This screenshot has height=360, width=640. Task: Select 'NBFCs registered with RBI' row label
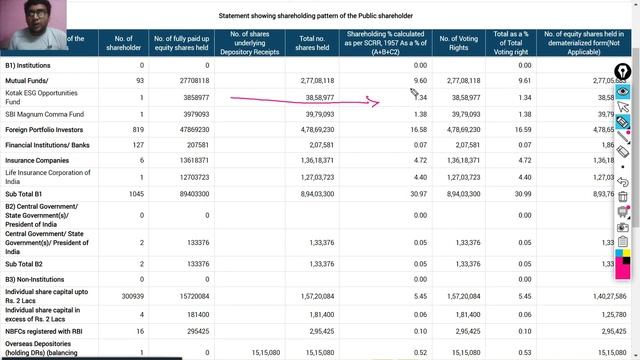pos(44,331)
